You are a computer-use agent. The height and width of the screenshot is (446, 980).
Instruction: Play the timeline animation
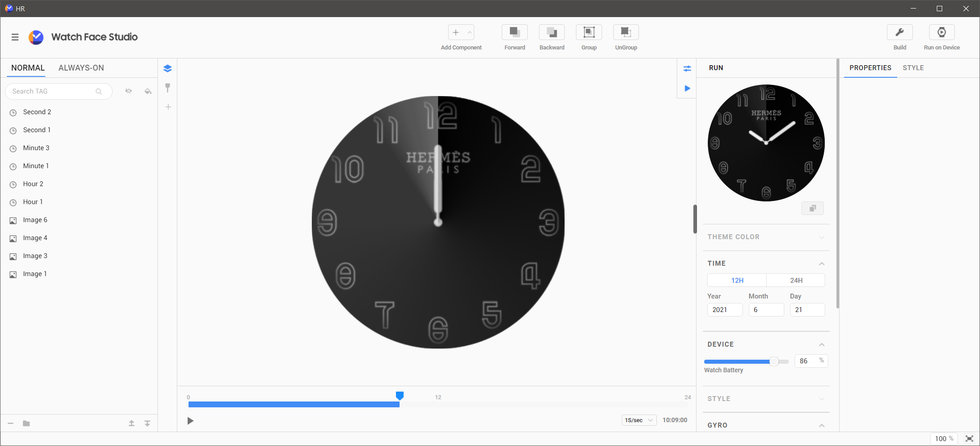coord(190,421)
